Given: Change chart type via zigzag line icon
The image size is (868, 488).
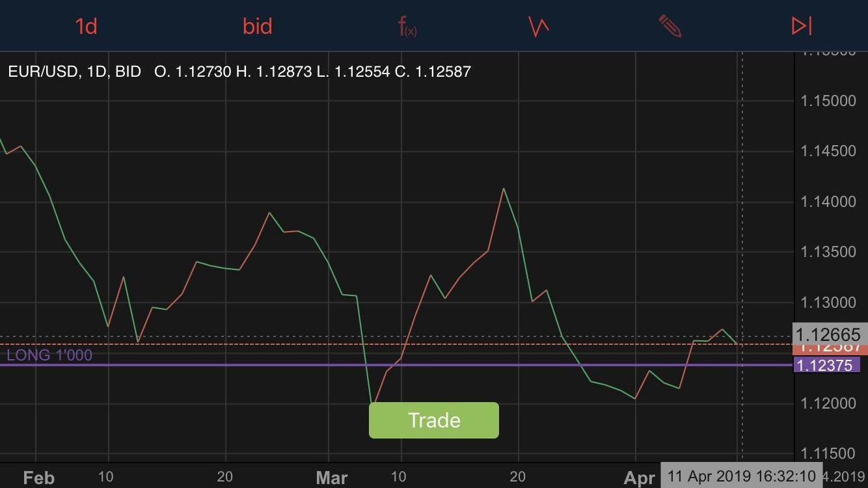Looking at the screenshot, I should [539, 27].
